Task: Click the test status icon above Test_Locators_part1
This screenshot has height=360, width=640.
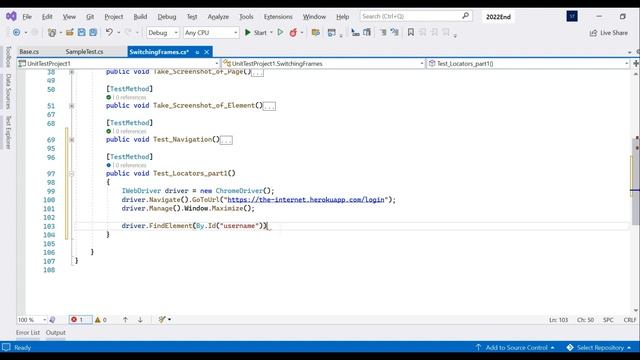Action: click(109, 165)
